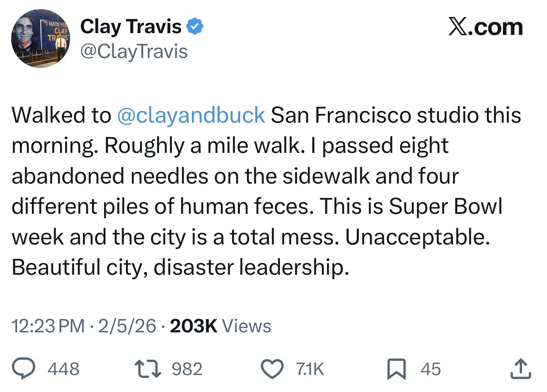Viewport: 547px width, 392px height.
Task: Open the @clayandbuck mention link
Action: click(191, 115)
